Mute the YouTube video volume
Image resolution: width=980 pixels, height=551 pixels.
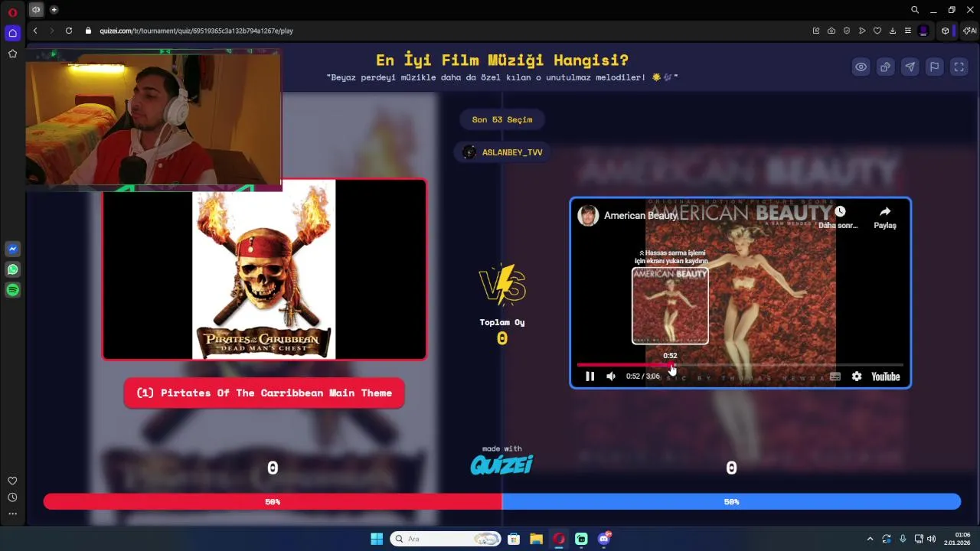tap(611, 376)
